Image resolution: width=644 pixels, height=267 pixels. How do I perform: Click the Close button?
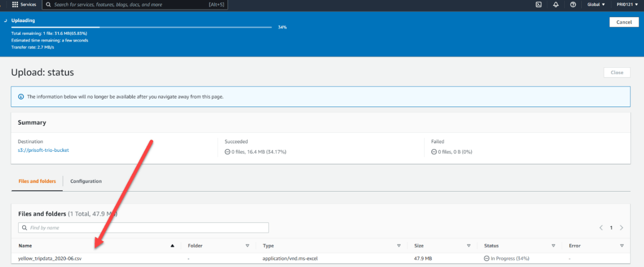pos(617,72)
